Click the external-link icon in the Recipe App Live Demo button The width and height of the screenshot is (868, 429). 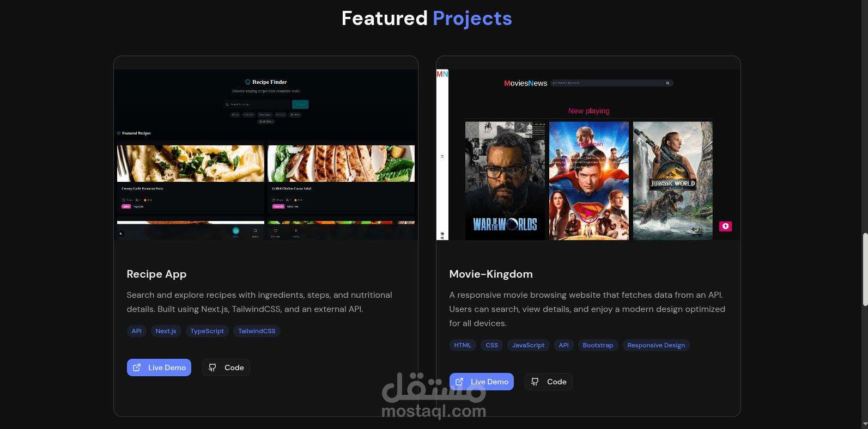[x=137, y=367]
